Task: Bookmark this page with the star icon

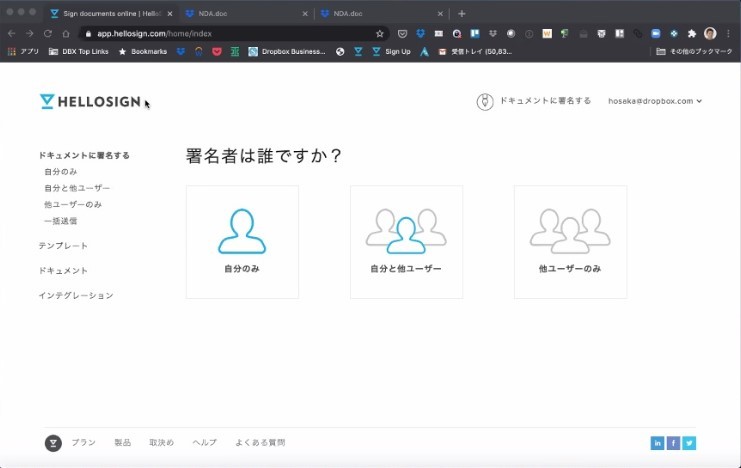Action: (380, 33)
